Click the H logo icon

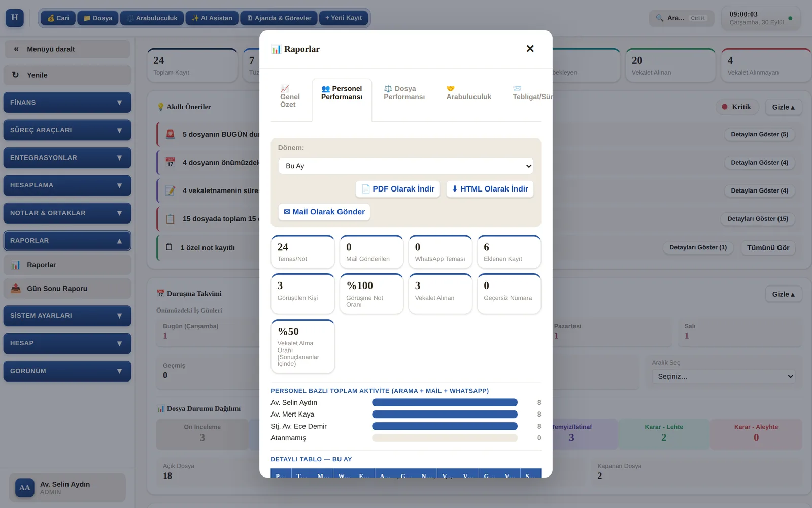pos(15,18)
